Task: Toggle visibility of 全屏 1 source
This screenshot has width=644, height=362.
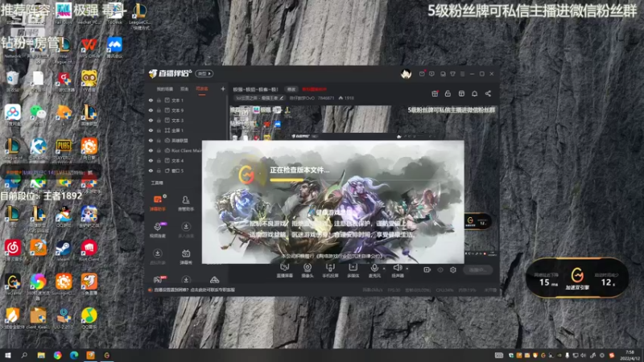Action: point(151,130)
